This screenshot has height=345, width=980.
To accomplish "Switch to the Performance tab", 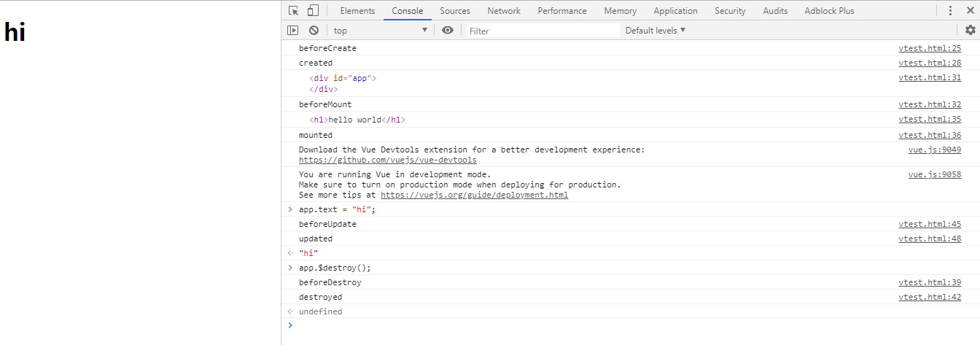I will (x=562, y=10).
